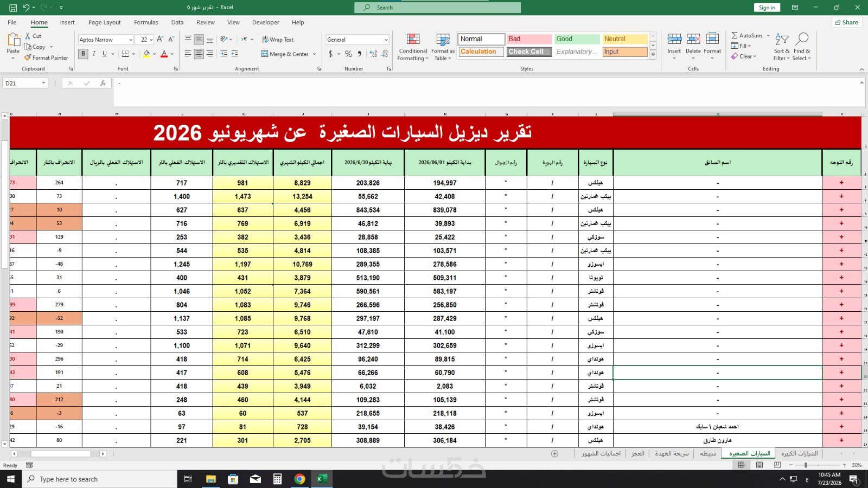Open the borders dropdown arrow

coord(133,54)
